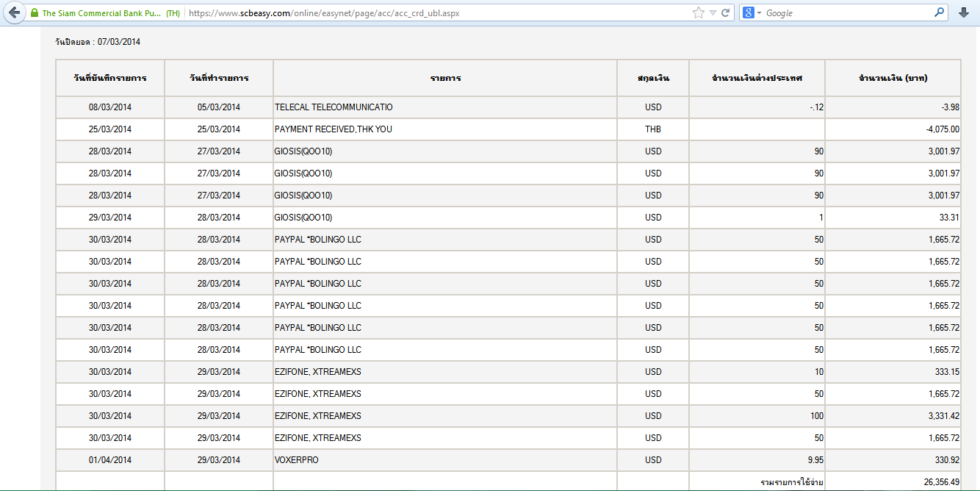Click the total 26,356.49 amount

coord(941,482)
